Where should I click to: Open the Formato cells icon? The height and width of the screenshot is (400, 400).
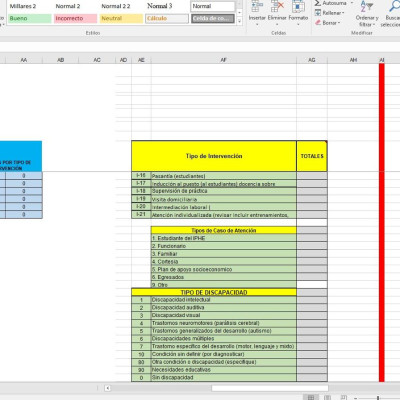[x=298, y=6]
